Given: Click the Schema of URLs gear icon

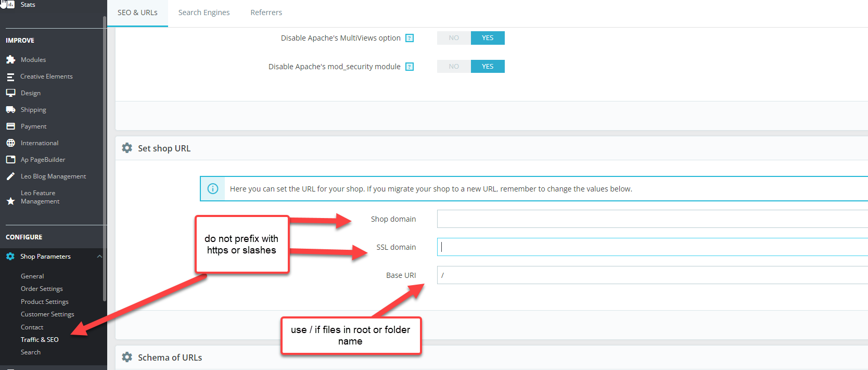Looking at the screenshot, I should [127, 357].
